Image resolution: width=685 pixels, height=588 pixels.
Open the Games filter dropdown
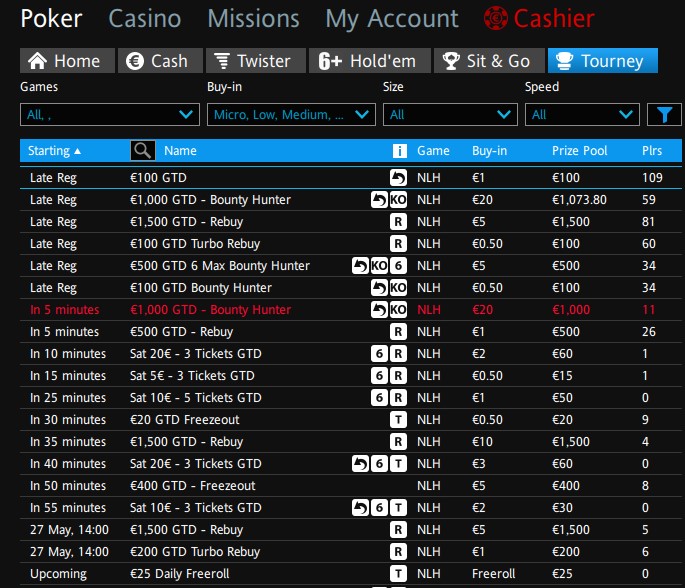(x=110, y=114)
